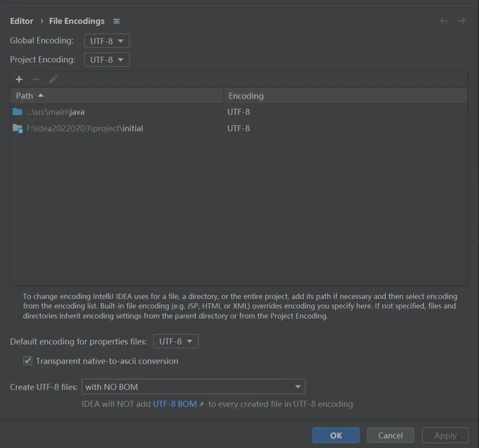479x448 pixels.
Task: Click the folder icon for the initial project
Action: pos(17,128)
